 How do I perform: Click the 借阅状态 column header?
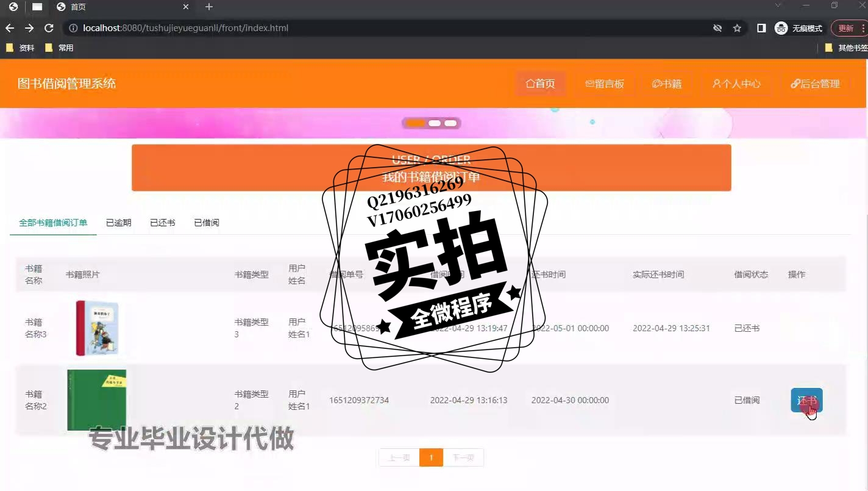click(751, 274)
